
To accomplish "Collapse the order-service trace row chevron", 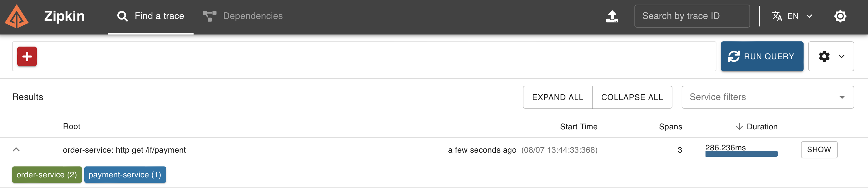I will [16, 149].
